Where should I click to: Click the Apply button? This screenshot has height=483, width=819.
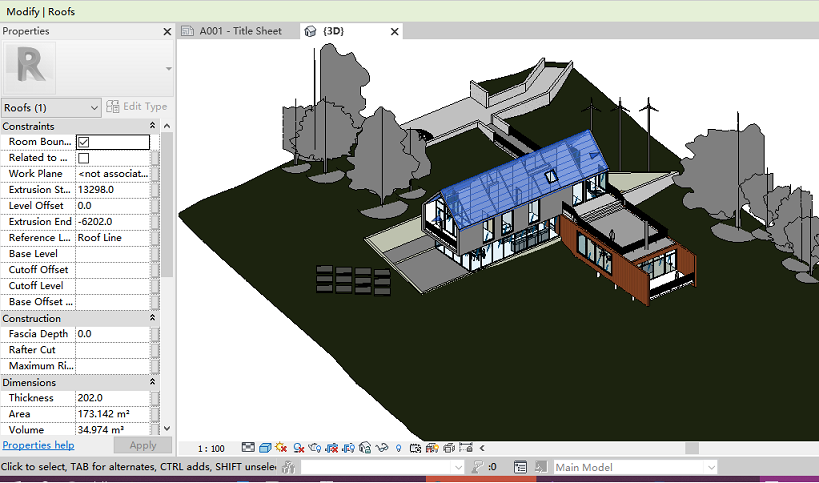(143, 445)
